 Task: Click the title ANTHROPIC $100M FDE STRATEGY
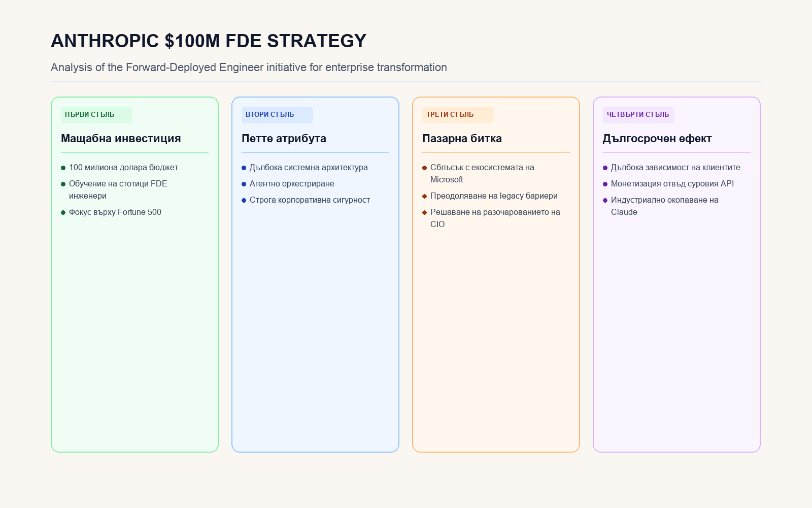(x=209, y=41)
